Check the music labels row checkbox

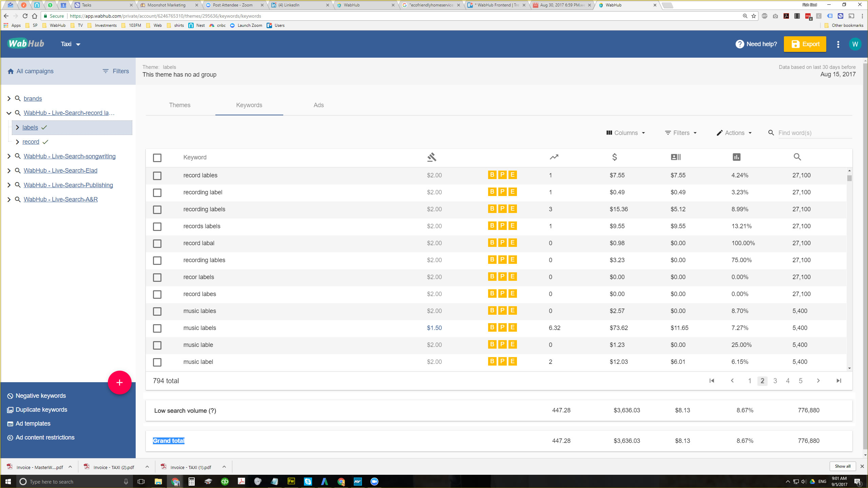[157, 328]
